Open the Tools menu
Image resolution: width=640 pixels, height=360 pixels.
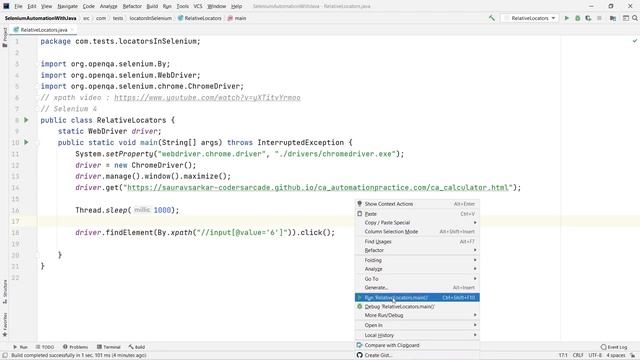click(182, 6)
